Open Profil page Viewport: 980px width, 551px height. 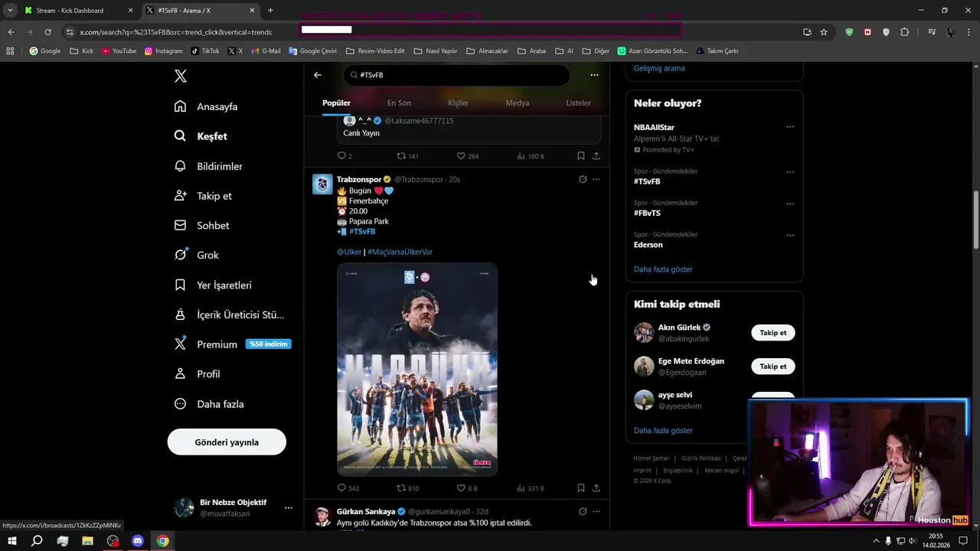pyautogui.click(x=197, y=374)
